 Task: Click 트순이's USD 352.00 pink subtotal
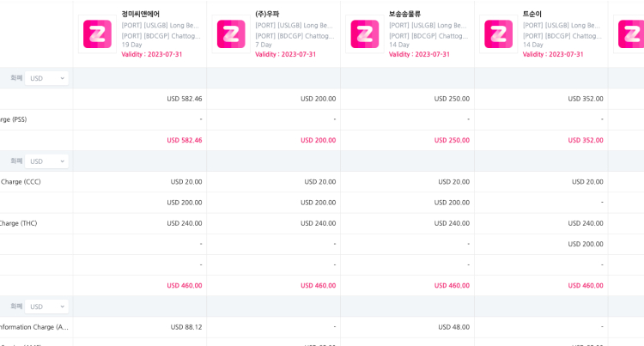586,140
